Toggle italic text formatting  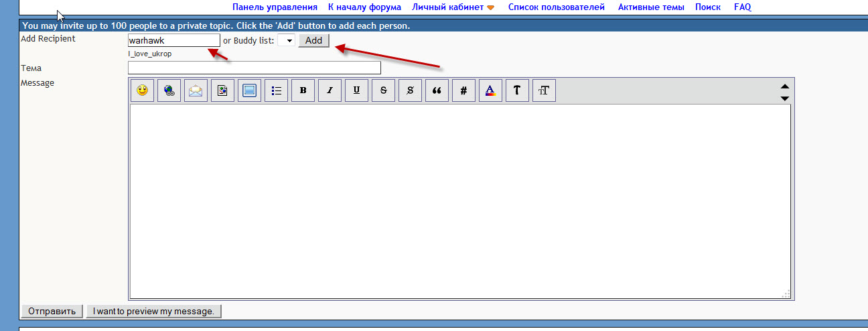point(330,90)
